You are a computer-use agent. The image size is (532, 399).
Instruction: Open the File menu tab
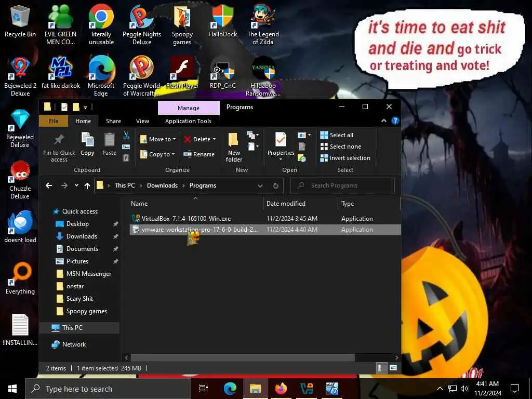click(54, 121)
